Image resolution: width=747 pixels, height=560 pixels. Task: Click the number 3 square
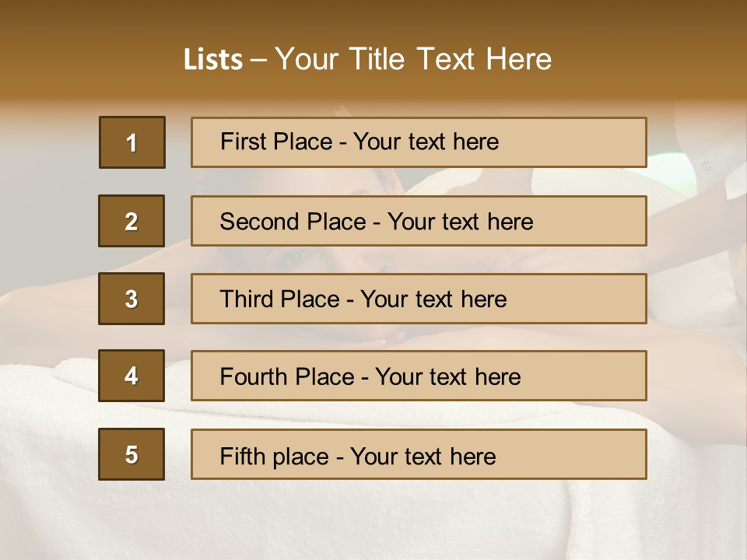coord(132,299)
